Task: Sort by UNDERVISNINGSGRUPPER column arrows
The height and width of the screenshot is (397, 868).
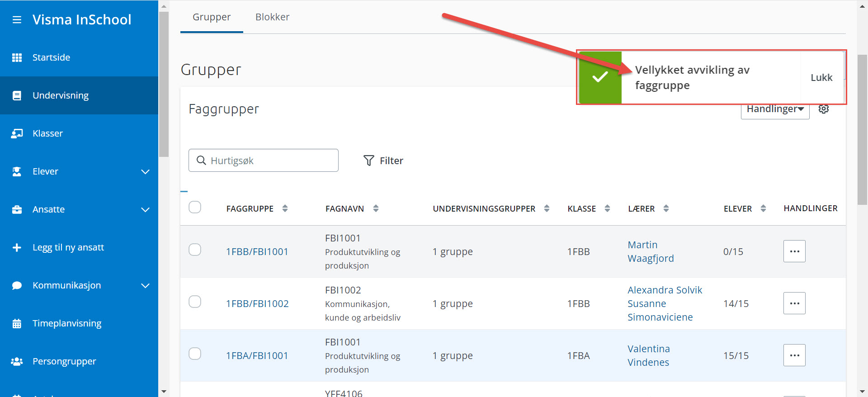Action: pos(547,208)
